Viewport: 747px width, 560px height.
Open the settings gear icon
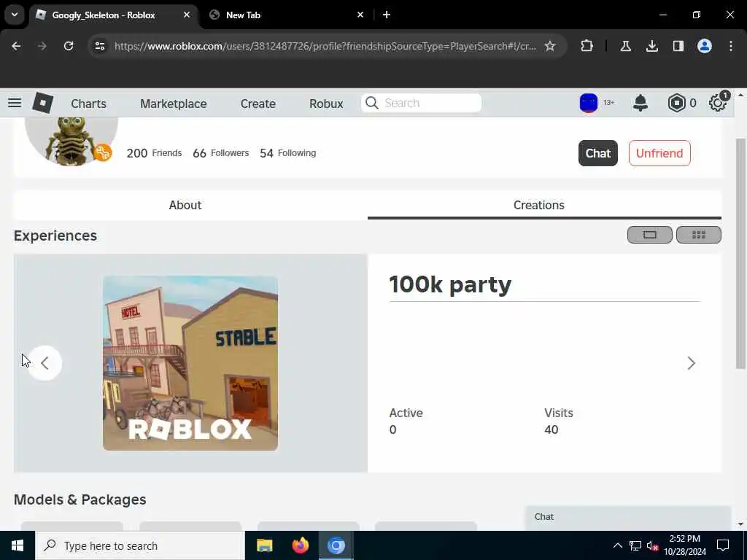point(718,103)
